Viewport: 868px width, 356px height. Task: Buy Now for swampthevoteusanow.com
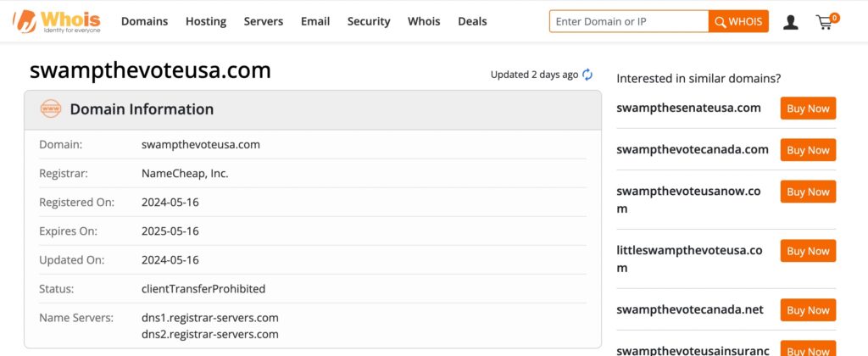pyautogui.click(x=808, y=192)
